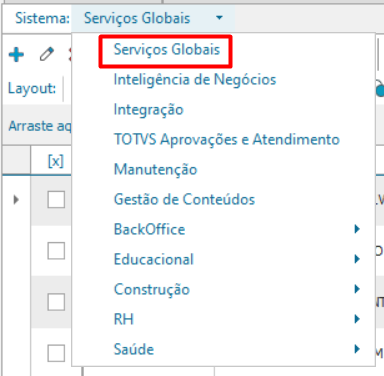
Task: Select Serviços Globais from the menu
Action: click(167, 50)
